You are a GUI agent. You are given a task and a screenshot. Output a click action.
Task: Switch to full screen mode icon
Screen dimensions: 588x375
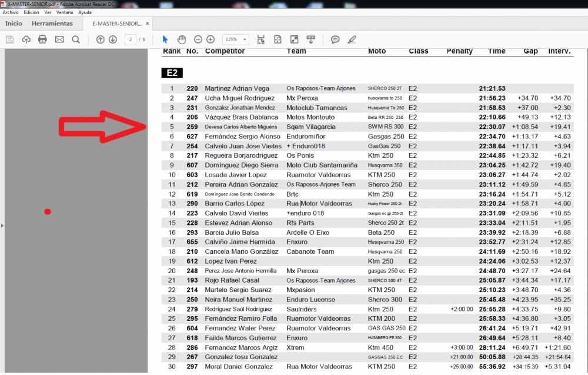[x=295, y=39]
